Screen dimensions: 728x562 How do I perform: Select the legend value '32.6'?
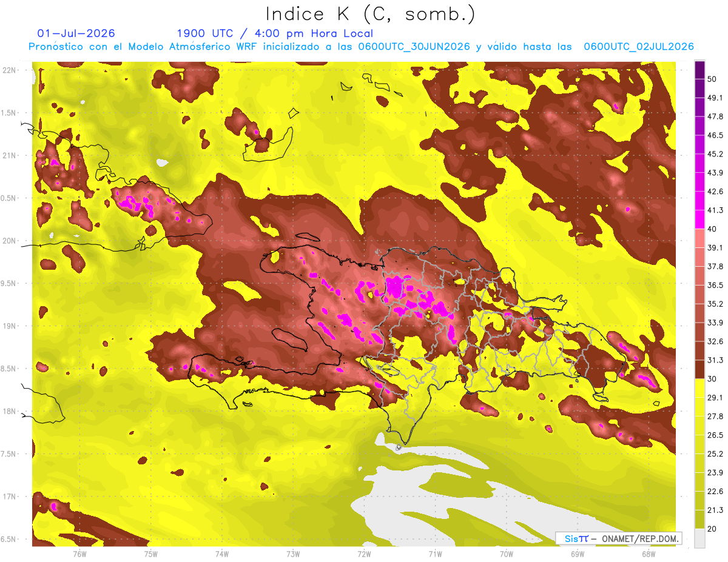(715, 341)
